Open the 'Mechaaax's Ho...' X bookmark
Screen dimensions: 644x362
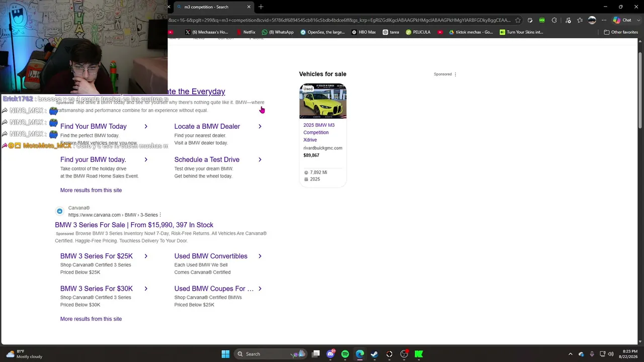click(x=206, y=32)
